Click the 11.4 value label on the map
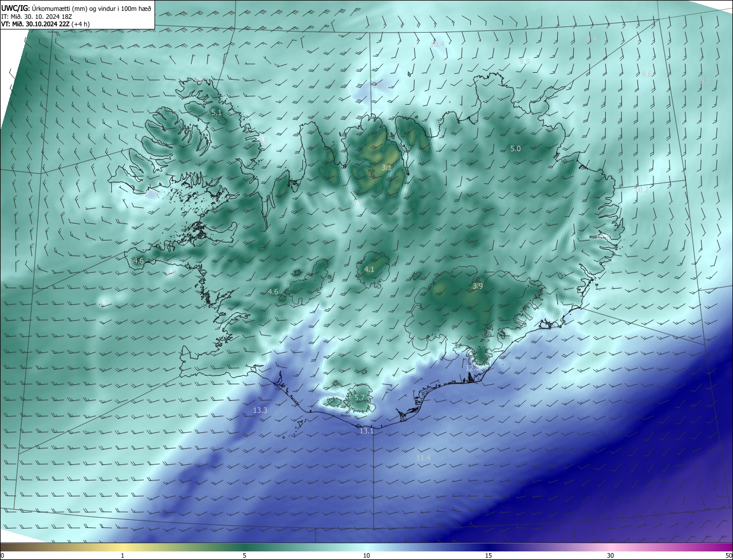 tap(423, 458)
